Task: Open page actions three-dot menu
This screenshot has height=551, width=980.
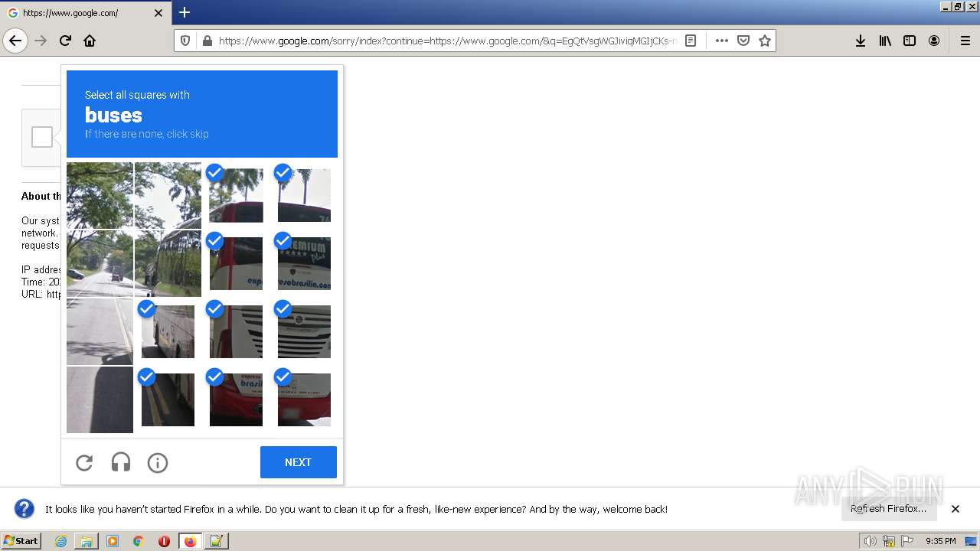Action: [x=721, y=41]
